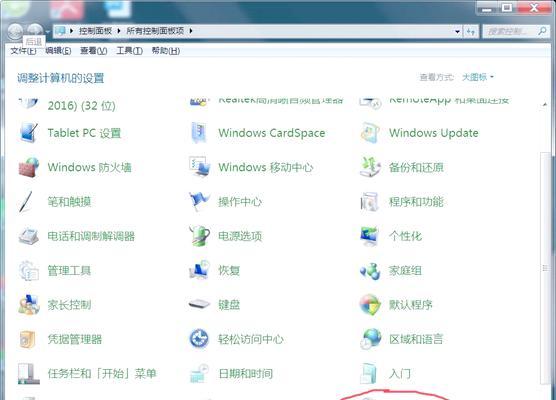556x400 pixels.
Task: Open 电源选项 battery icon
Action: click(x=199, y=236)
